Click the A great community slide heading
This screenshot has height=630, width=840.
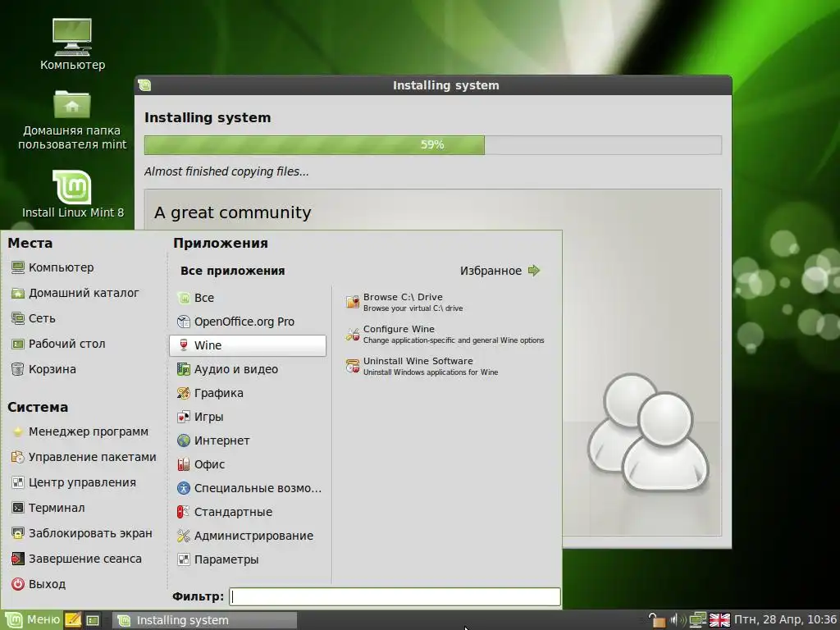(x=232, y=212)
